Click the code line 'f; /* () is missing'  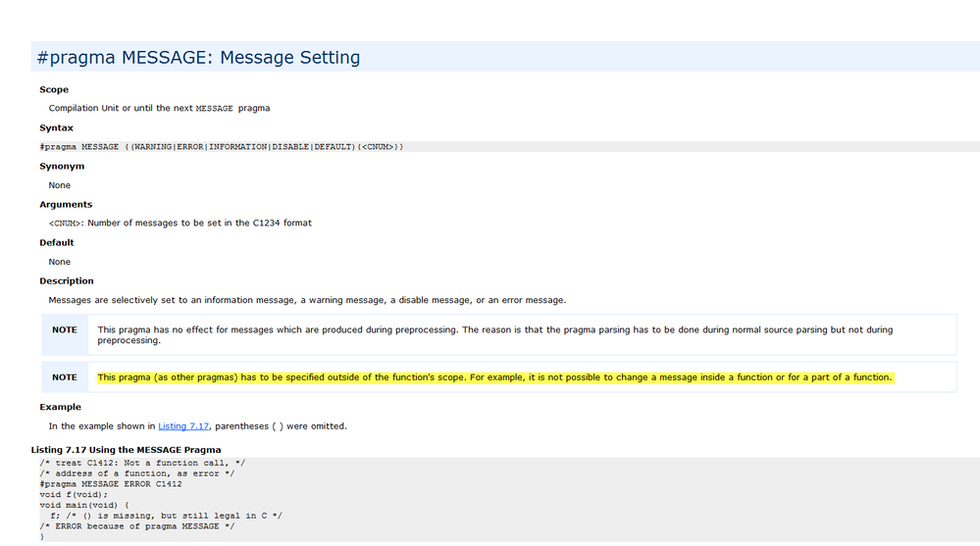[x=166, y=516]
